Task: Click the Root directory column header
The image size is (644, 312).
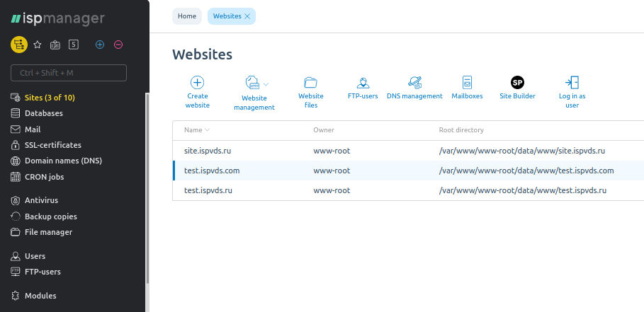Action: (461, 130)
